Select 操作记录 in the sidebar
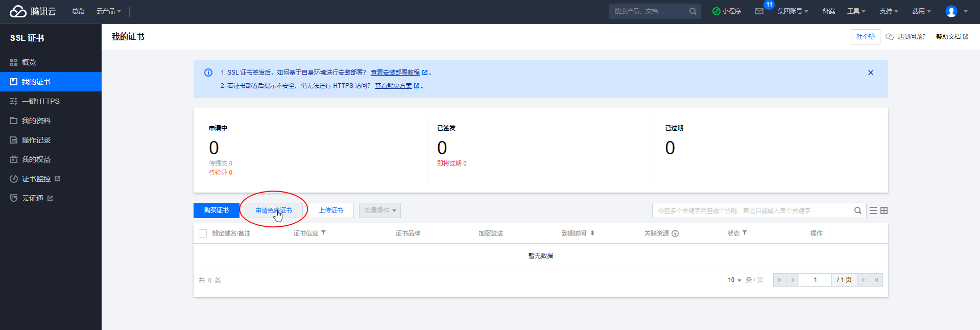Viewport: 980px width, 330px height. (36, 140)
